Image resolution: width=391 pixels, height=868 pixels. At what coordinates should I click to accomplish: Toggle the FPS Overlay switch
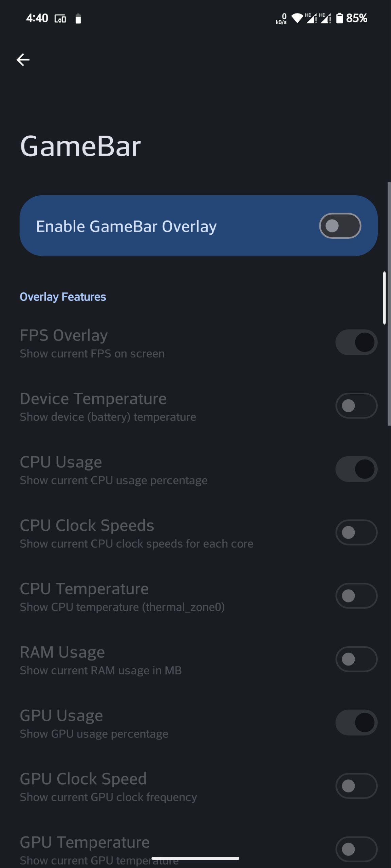(x=356, y=342)
